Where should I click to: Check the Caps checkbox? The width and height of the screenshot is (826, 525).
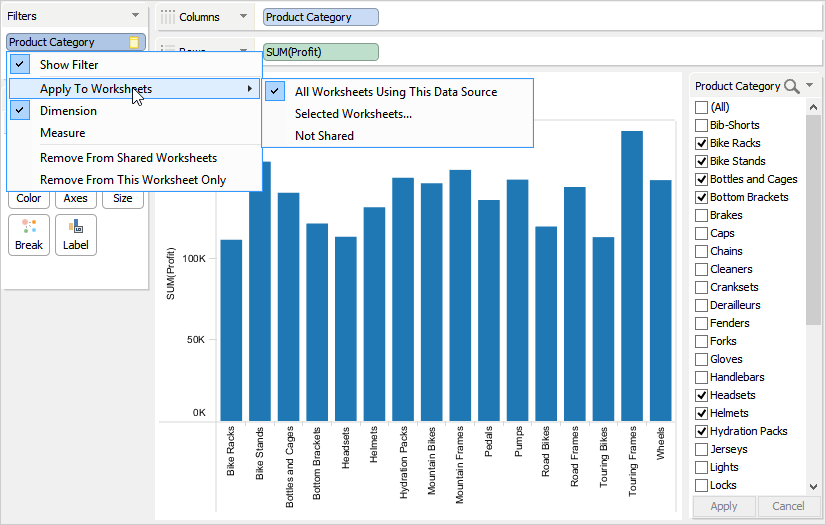coord(701,233)
